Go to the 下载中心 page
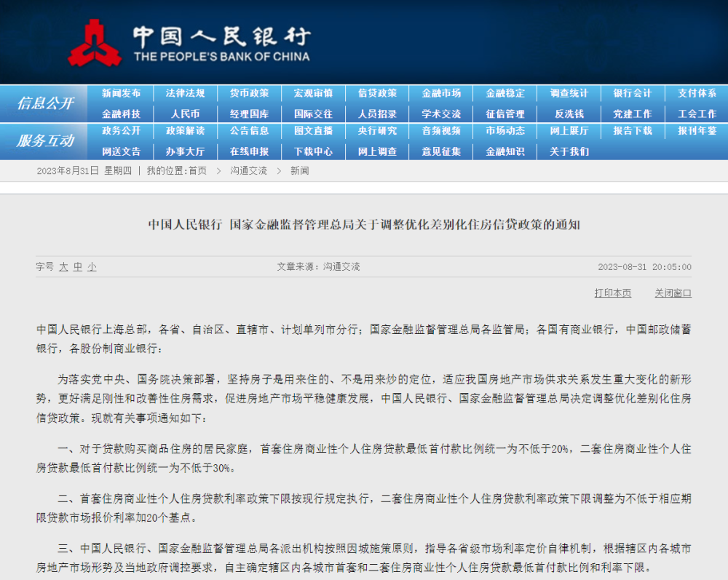Image resolution: width=728 pixels, height=580 pixels. coord(314,151)
